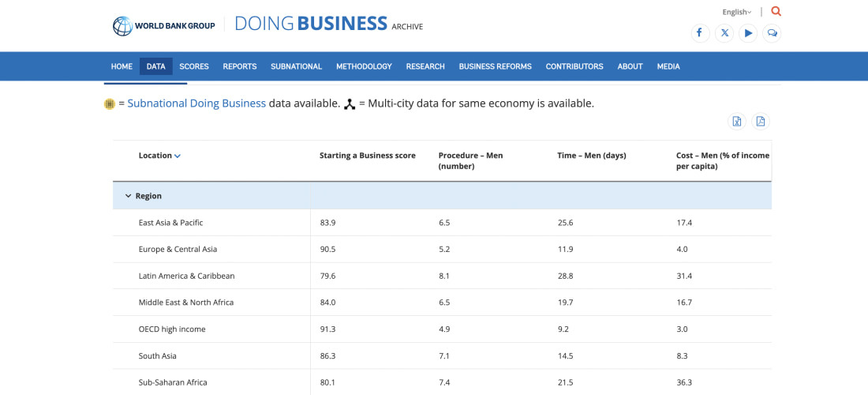Visit the Facebook social icon

[700, 33]
